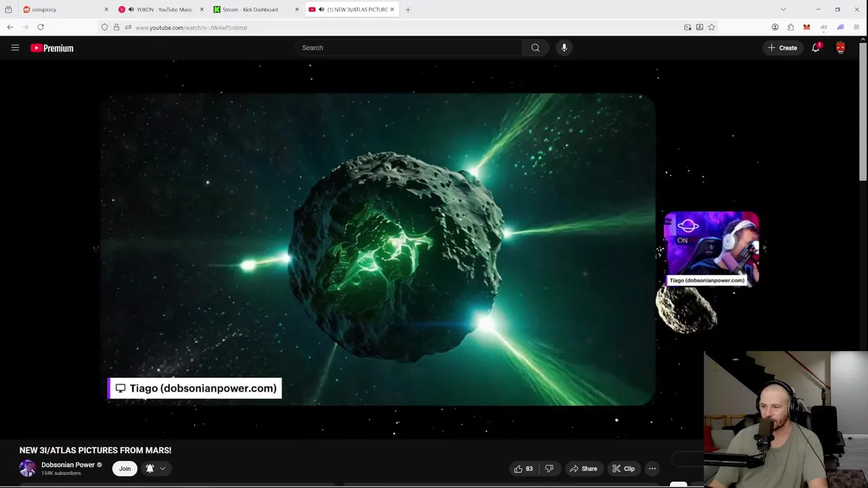The image size is (868, 488).
Task: List all tabs dropdown arrow
Action: tap(783, 9)
